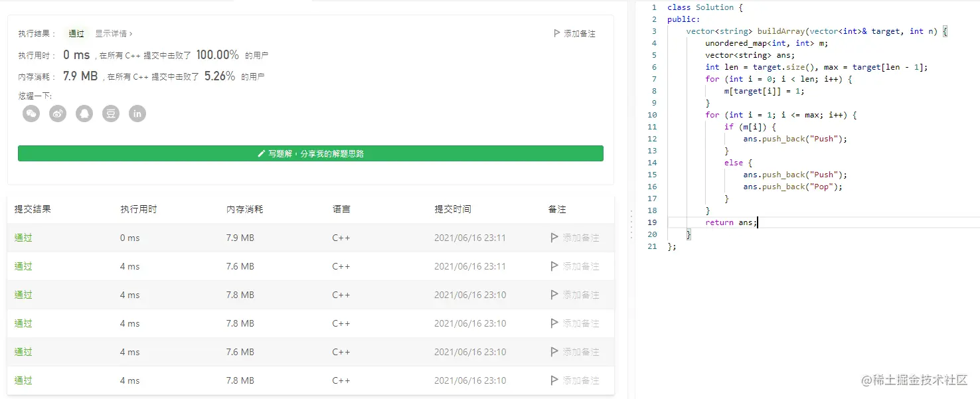Share result via Douban icon
Screen dimensions: 980x399
point(111,114)
